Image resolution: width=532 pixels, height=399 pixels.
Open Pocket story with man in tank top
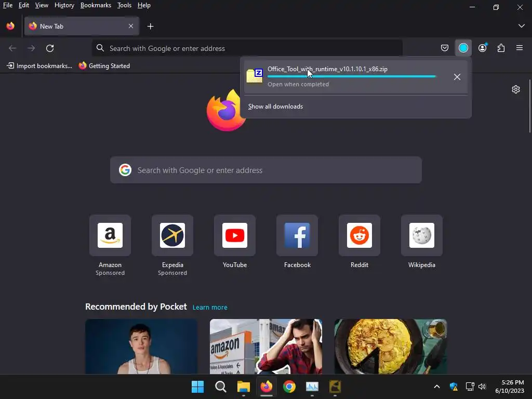pyautogui.click(x=141, y=347)
